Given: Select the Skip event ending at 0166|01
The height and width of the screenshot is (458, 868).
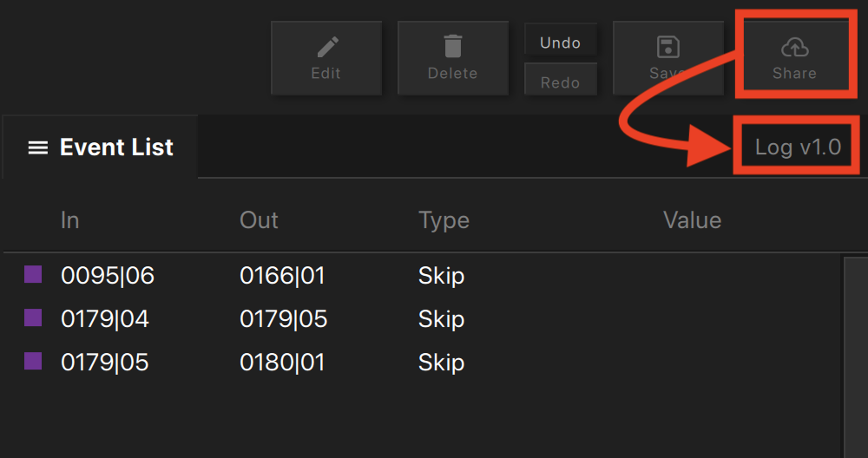Looking at the screenshot, I should 423,275.
